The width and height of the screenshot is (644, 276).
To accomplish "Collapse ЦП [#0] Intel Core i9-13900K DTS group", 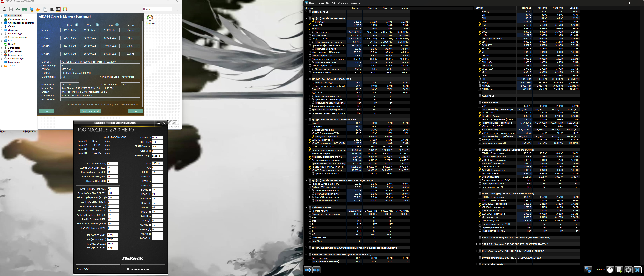I will [306, 79].
